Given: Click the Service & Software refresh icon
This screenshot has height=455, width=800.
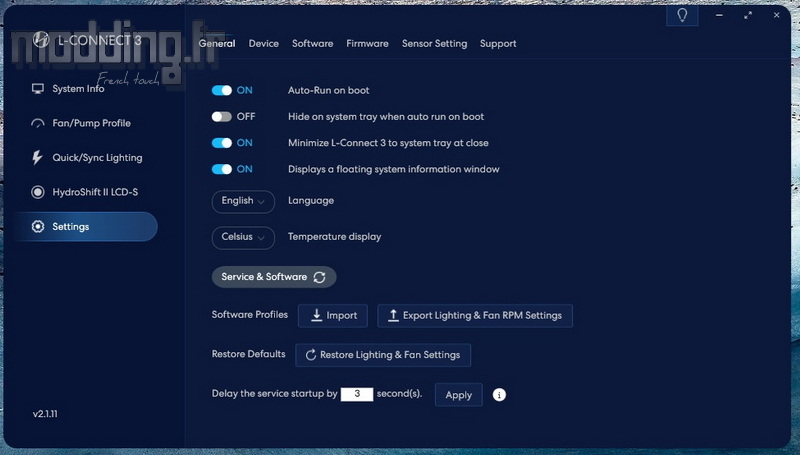Looking at the screenshot, I should [x=319, y=277].
